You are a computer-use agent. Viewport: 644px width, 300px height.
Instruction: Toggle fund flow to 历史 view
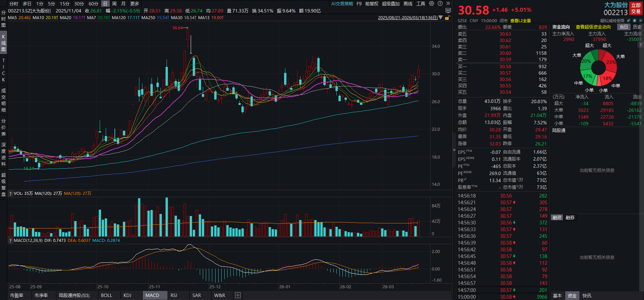(637, 27)
